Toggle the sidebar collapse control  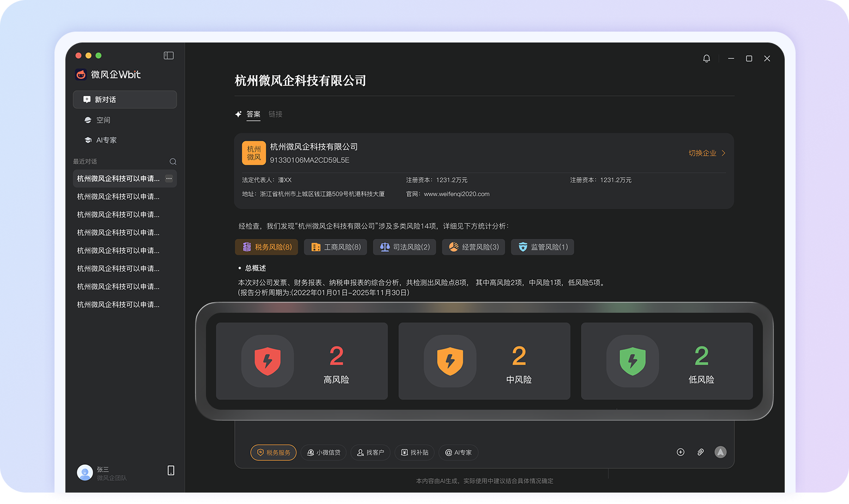click(x=168, y=55)
